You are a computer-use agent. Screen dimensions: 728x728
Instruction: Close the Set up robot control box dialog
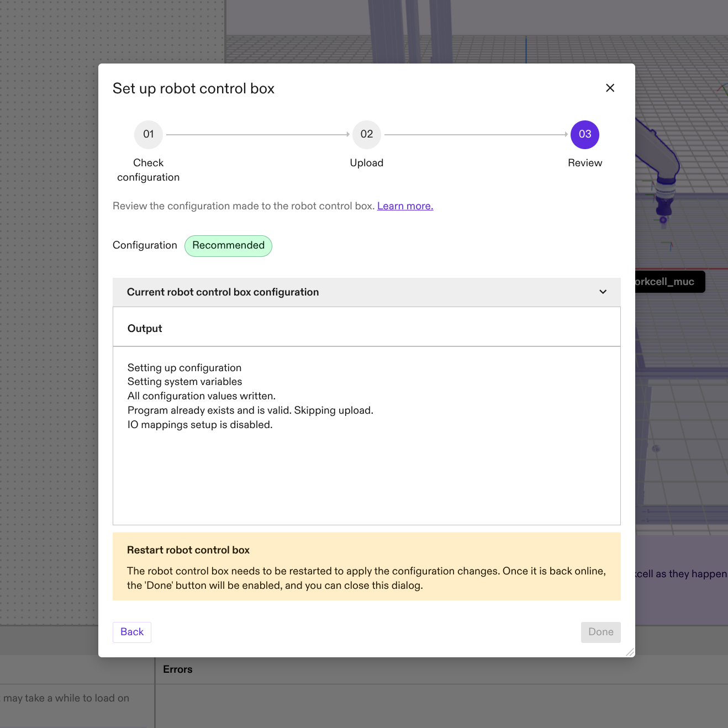(x=610, y=88)
